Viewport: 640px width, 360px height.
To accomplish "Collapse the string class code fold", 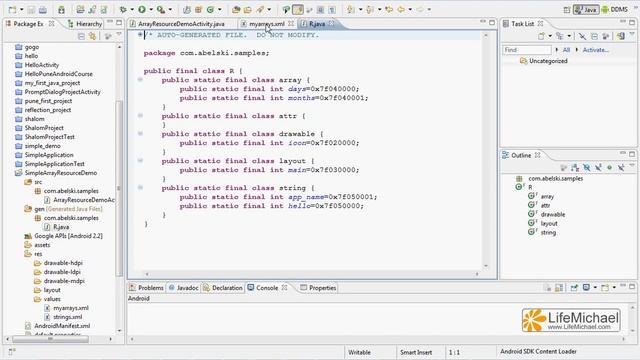I will [140, 188].
